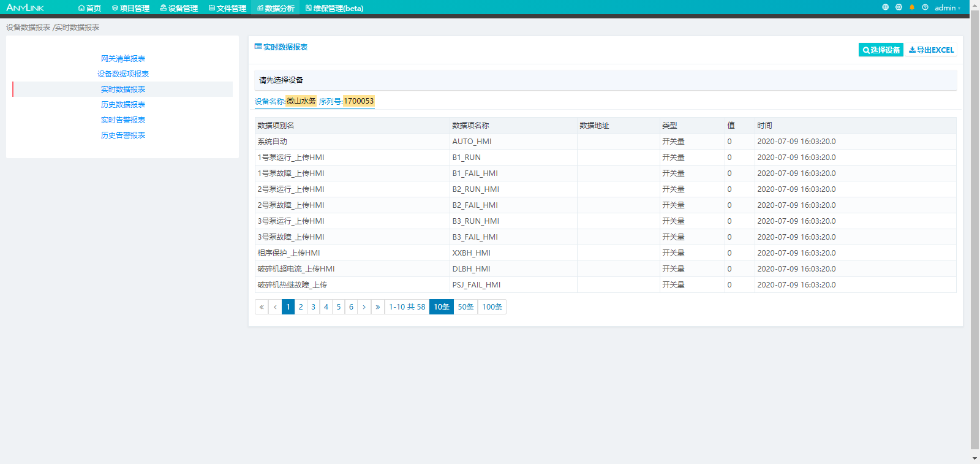The width and height of the screenshot is (980, 464).
Task: Set page size to 10条
Action: (x=442, y=307)
